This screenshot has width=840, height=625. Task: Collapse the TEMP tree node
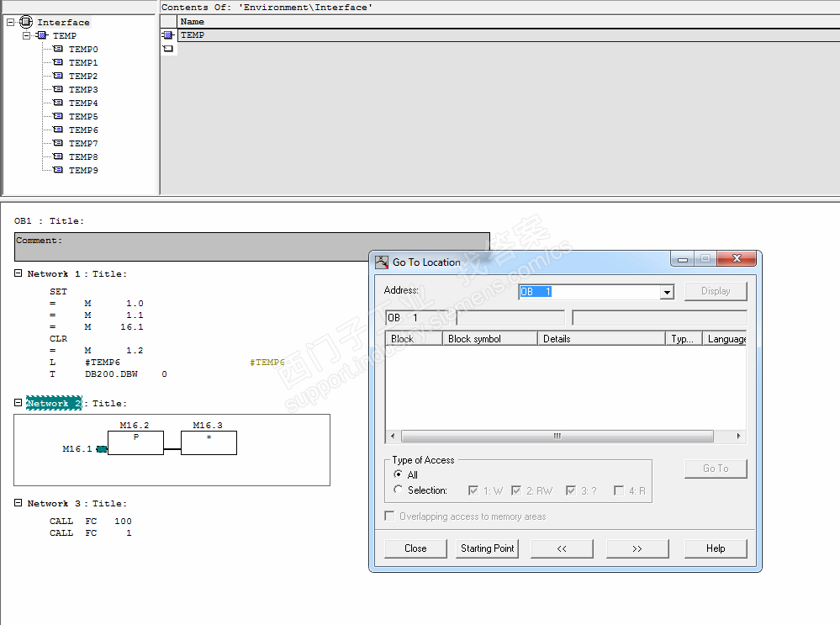point(26,35)
